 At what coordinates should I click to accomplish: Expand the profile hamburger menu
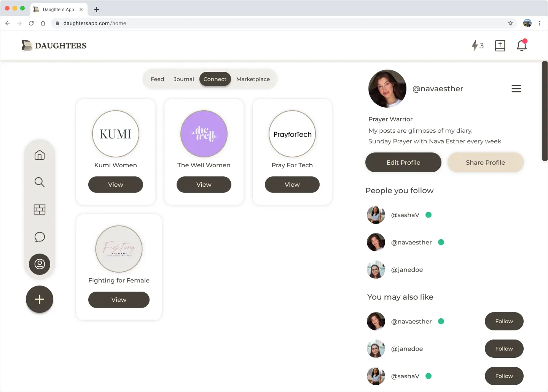point(516,89)
